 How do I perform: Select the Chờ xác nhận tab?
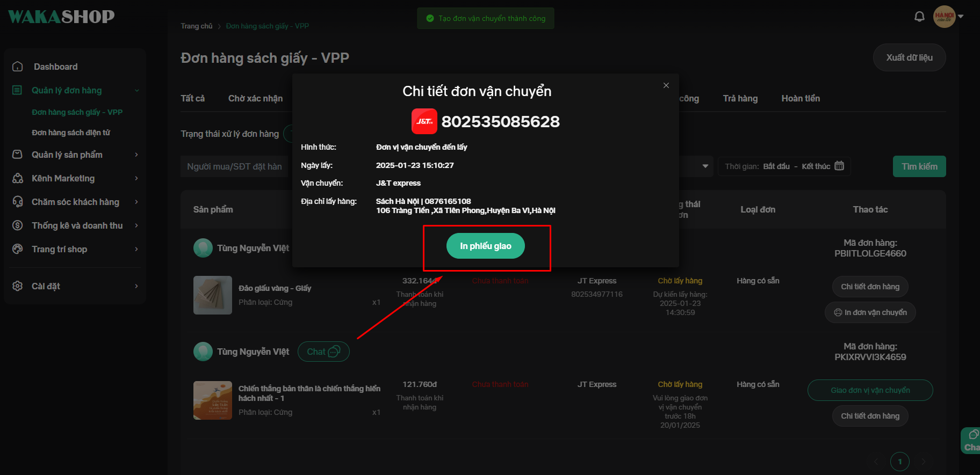(x=255, y=98)
